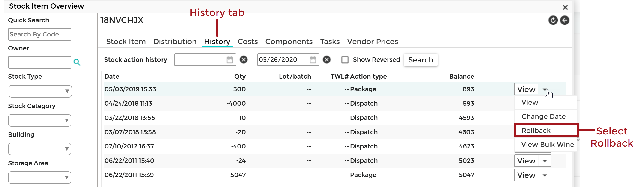Open calendar picker for start date field
This screenshot has width=644, height=187.
click(x=229, y=60)
